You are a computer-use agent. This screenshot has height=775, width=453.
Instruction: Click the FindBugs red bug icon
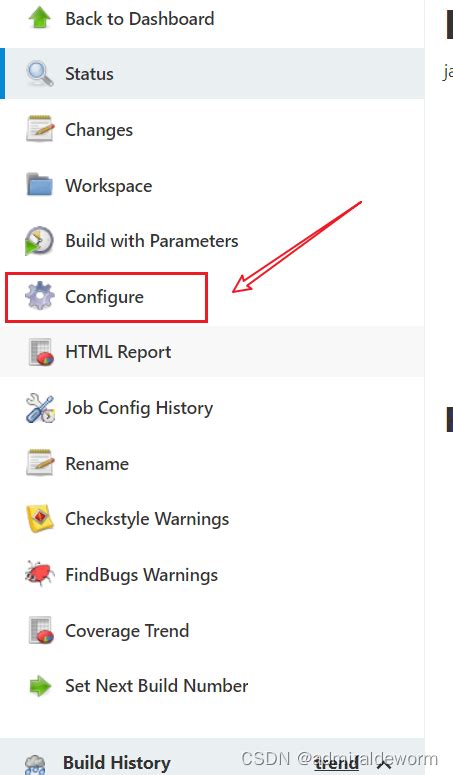tap(40, 574)
